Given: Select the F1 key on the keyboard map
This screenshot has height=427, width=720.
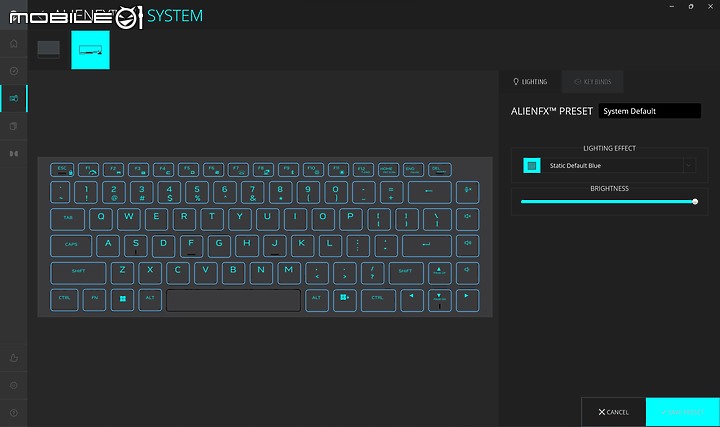Looking at the screenshot, I should pos(89,170).
